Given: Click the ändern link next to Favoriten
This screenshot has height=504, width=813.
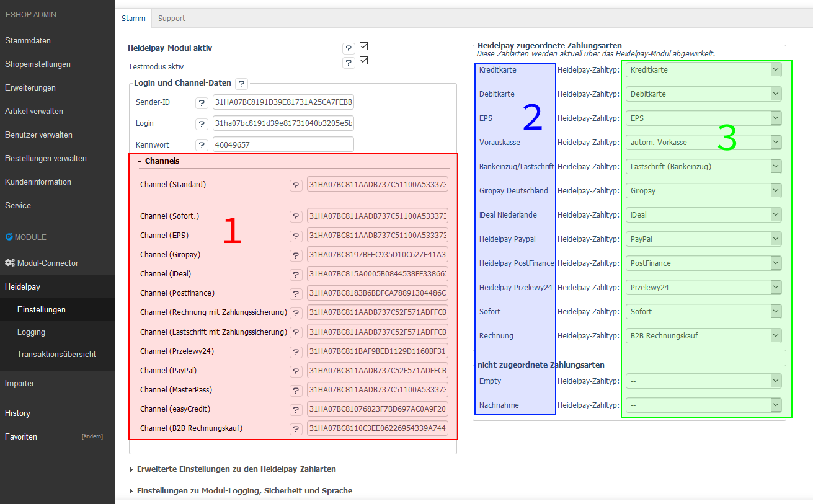Looking at the screenshot, I should (92, 436).
